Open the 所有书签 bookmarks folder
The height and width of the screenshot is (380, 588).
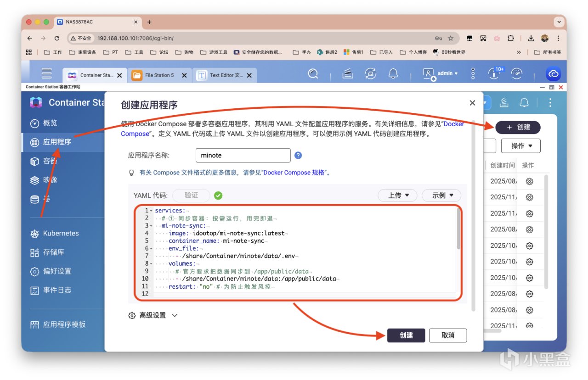tap(548, 52)
